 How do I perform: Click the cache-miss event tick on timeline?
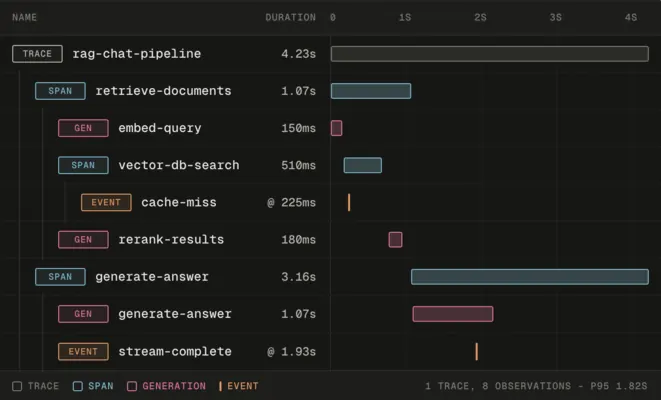point(349,202)
